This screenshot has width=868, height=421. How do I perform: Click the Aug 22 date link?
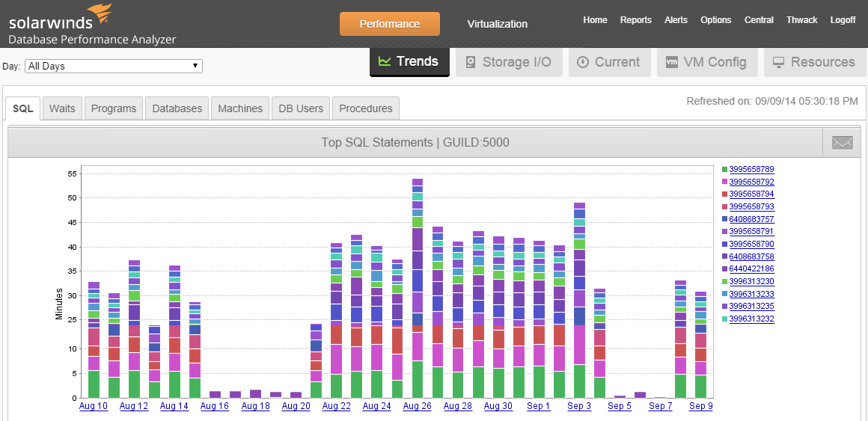[x=337, y=407]
